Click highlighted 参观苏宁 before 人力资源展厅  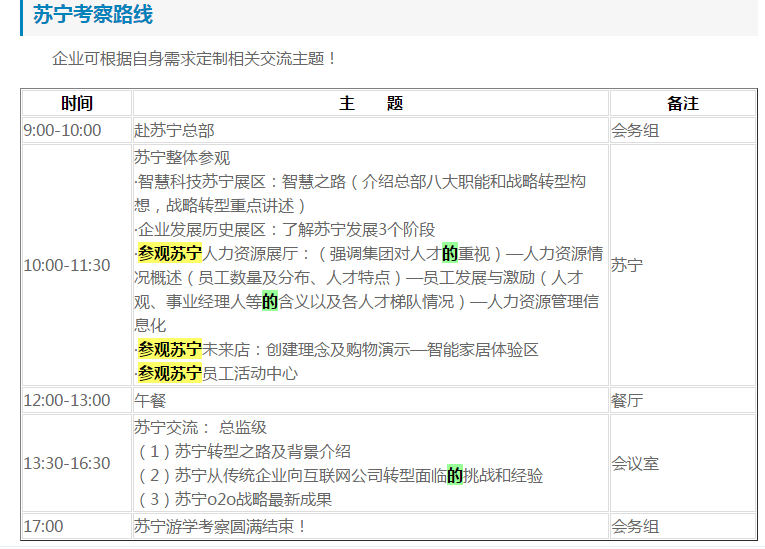[x=170, y=253]
